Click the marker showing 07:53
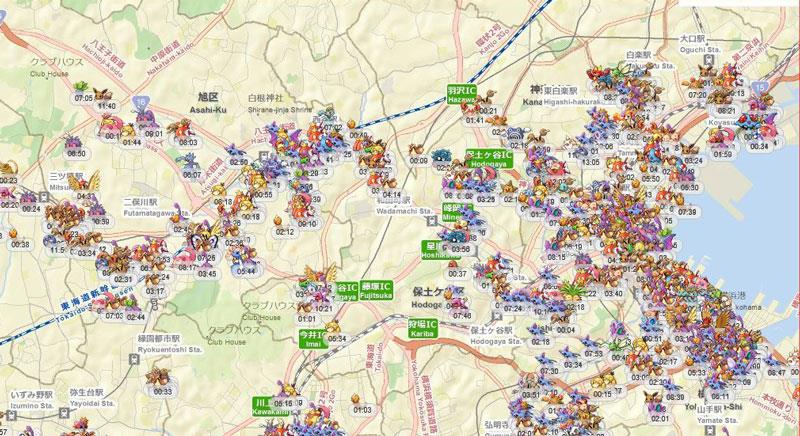The height and width of the screenshot is (436, 800). click(x=593, y=348)
